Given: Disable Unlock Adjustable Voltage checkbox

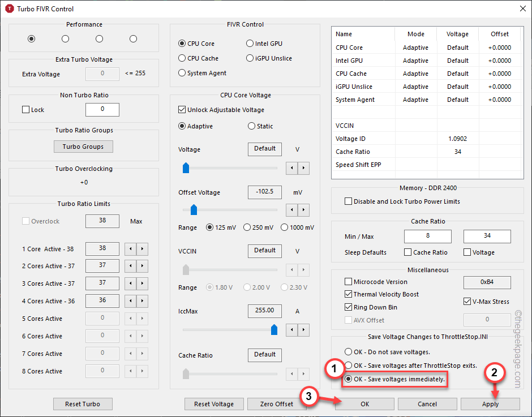Looking at the screenshot, I should pyautogui.click(x=182, y=110).
